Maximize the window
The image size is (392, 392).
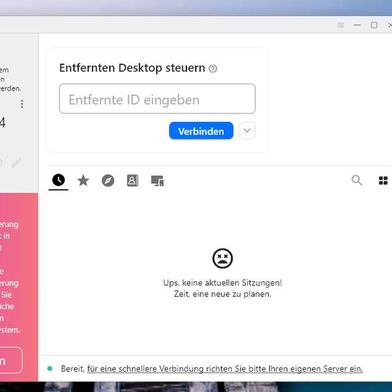click(x=374, y=25)
